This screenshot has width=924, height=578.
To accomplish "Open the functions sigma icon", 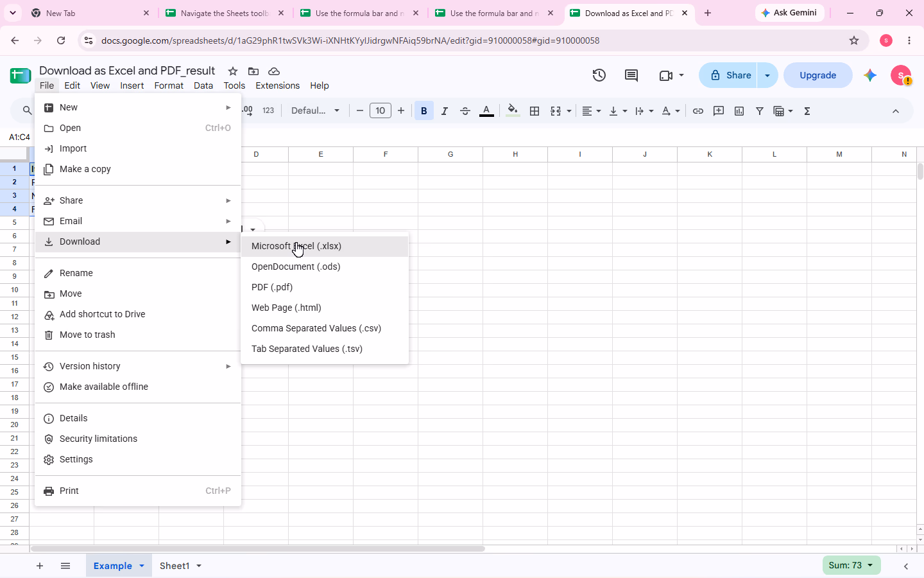I will click(x=807, y=111).
